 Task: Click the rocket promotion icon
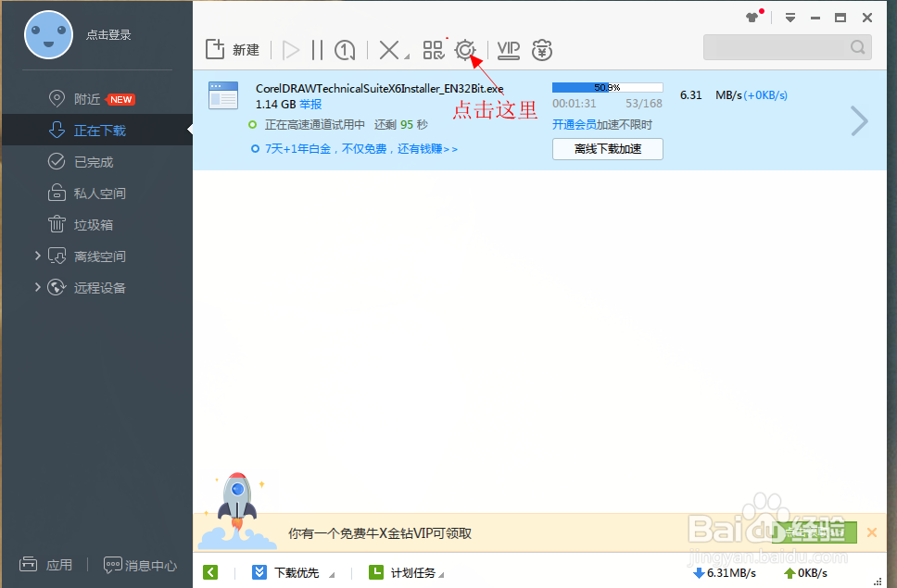coord(238,510)
